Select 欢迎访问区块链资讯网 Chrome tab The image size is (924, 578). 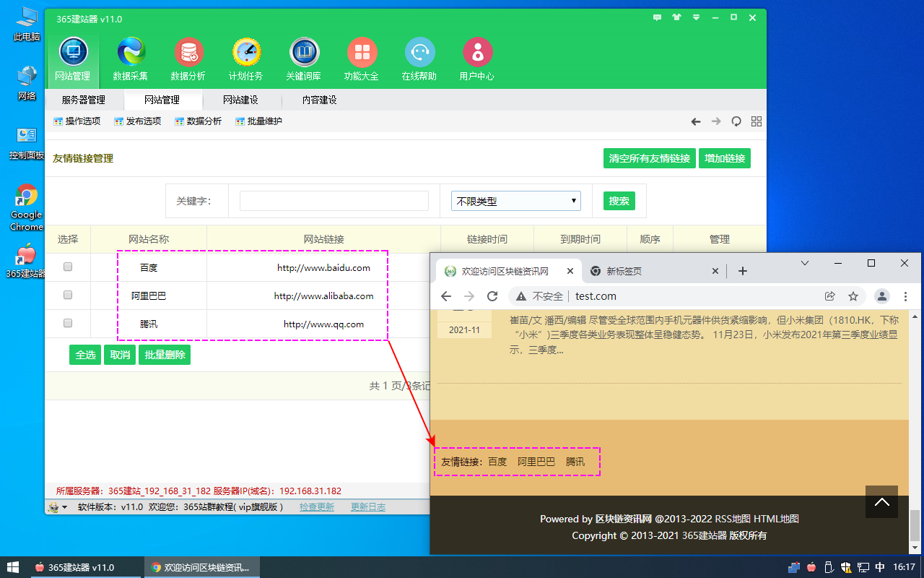pos(508,272)
